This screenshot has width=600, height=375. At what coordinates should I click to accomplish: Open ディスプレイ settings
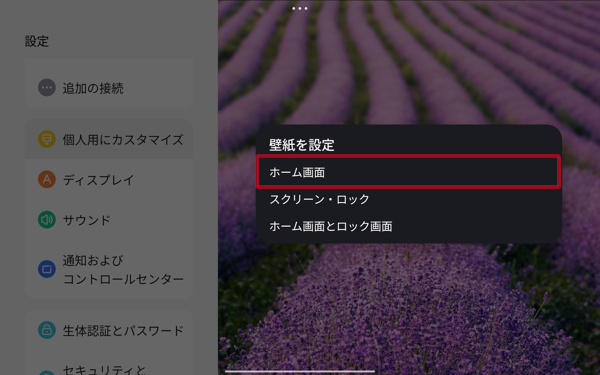(x=109, y=179)
